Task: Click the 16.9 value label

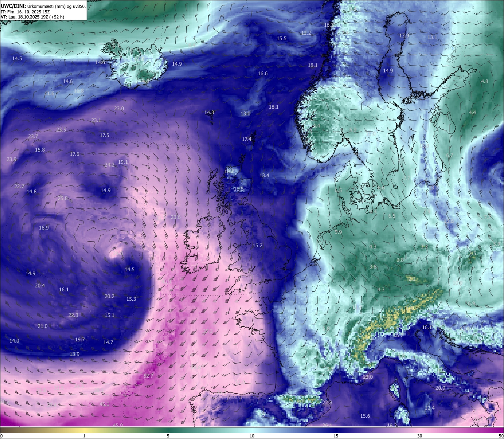Action: 44,228
